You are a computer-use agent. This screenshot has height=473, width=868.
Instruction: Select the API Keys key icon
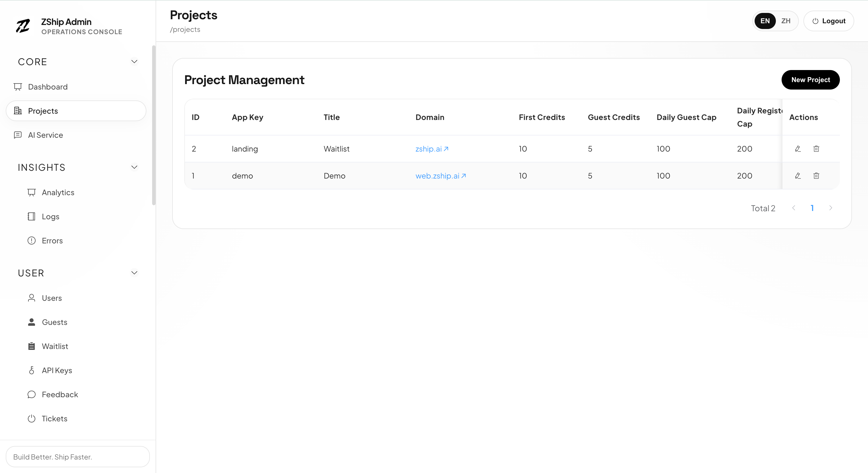pyautogui.click(x=31, y=370)
